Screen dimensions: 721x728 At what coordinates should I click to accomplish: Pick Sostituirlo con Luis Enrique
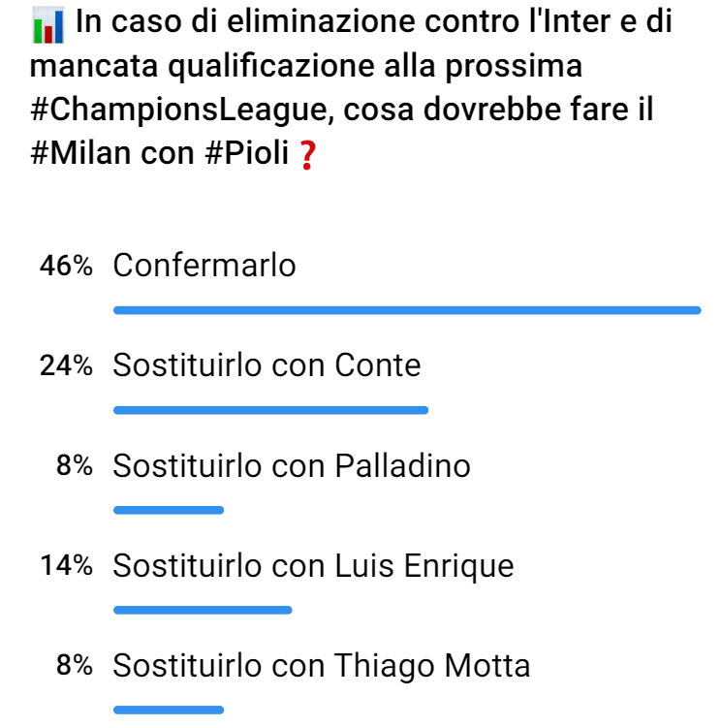pos(313,566)
